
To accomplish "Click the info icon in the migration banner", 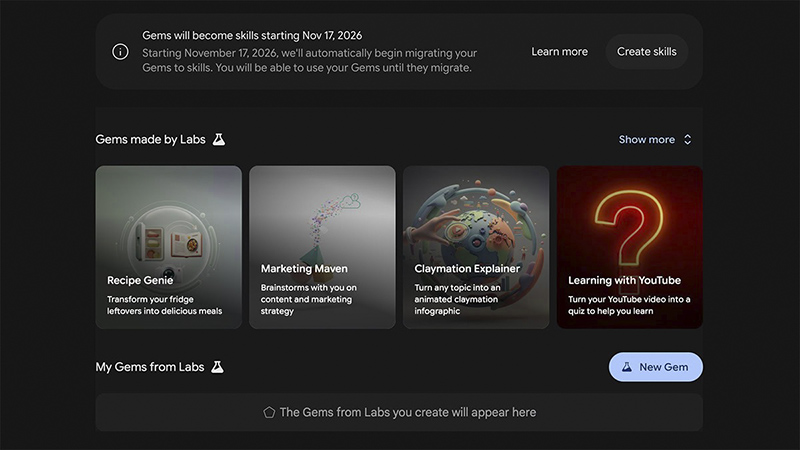I will [120, 52].
